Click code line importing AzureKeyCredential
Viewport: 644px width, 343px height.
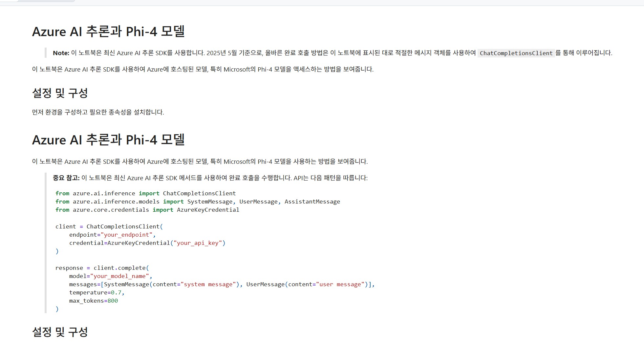(147, 210)
